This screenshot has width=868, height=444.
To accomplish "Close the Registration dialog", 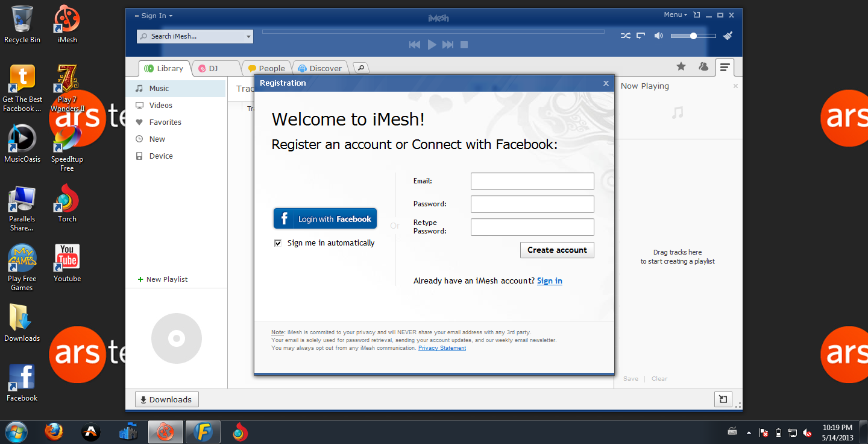I will point(606,83).
